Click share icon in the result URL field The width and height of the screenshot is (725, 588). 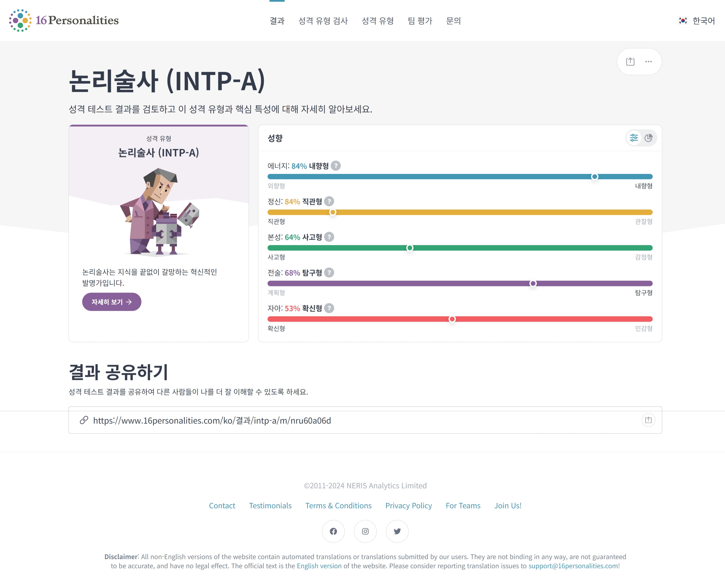pyautogui.click(x=648, y=420)
